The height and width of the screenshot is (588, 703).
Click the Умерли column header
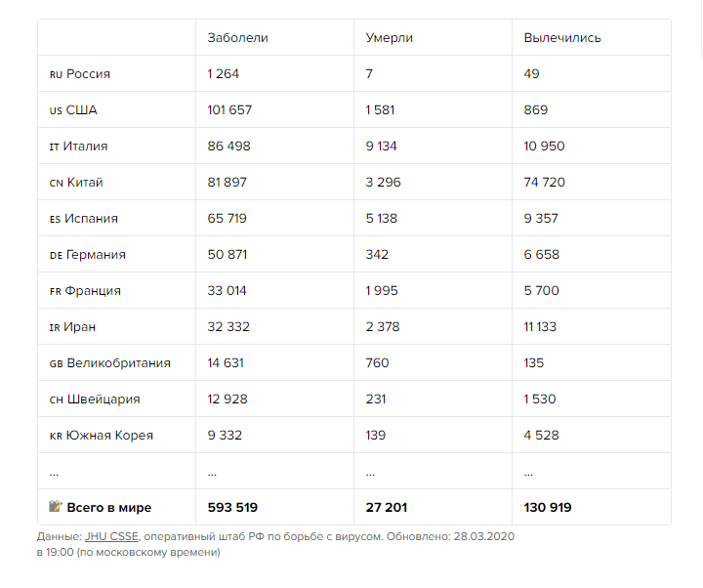tap(390, 38)
